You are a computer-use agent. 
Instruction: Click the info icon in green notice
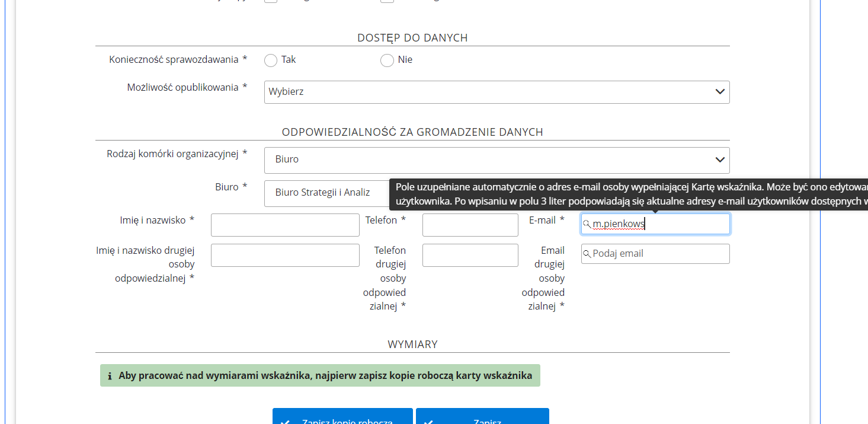pyautogui.click(x=110, y=376)
